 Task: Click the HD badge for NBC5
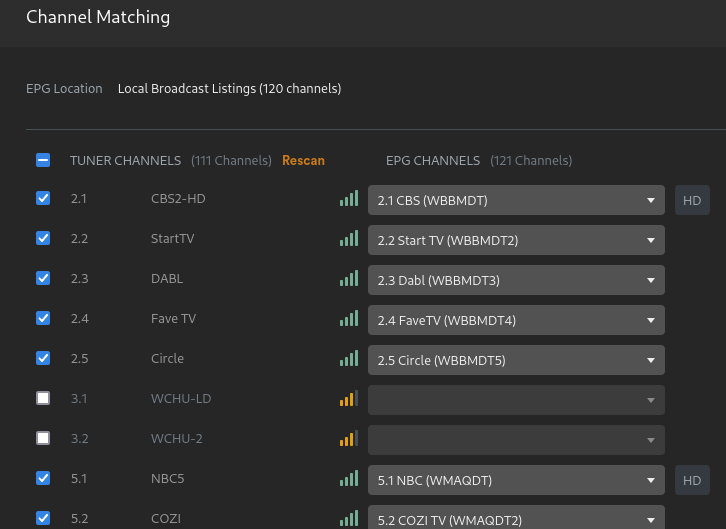(692, 479)
